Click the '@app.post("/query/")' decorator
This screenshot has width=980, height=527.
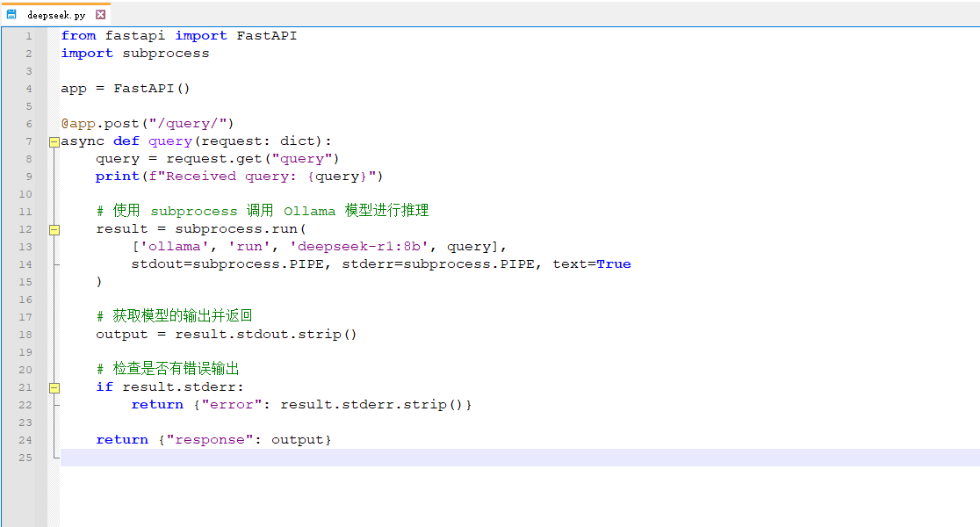pyautogui.click(x=147, y=124)
